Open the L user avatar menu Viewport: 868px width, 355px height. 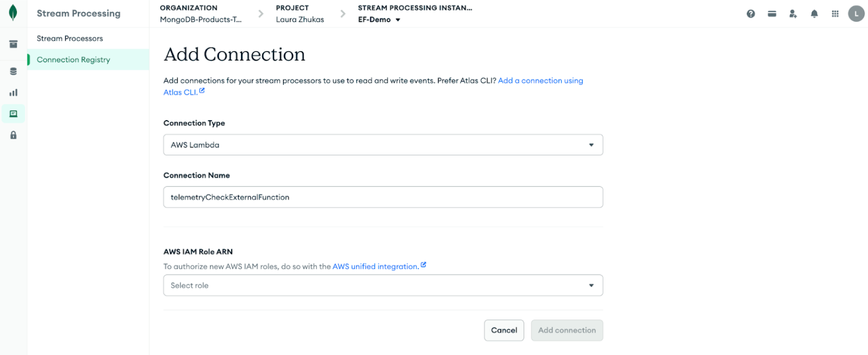856,13
